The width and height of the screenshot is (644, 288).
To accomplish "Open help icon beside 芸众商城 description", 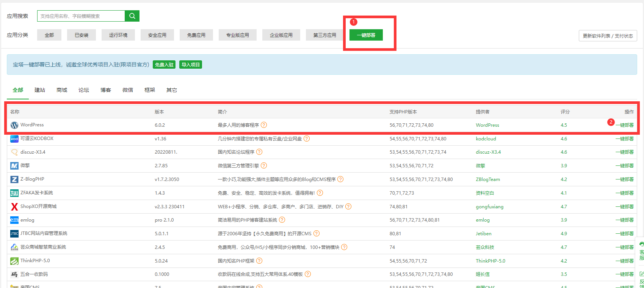I will point(344,247).
